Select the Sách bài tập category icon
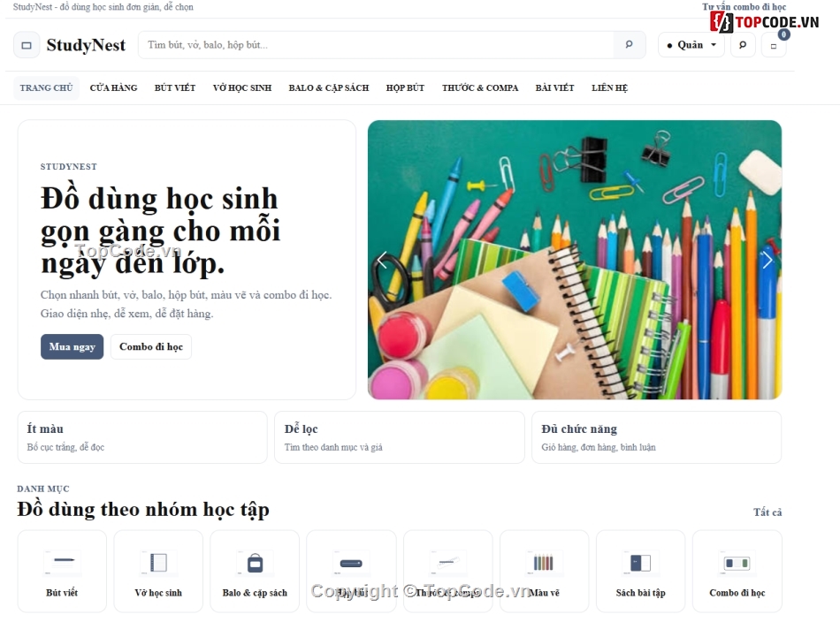840x622 pixels. (641, 563)
